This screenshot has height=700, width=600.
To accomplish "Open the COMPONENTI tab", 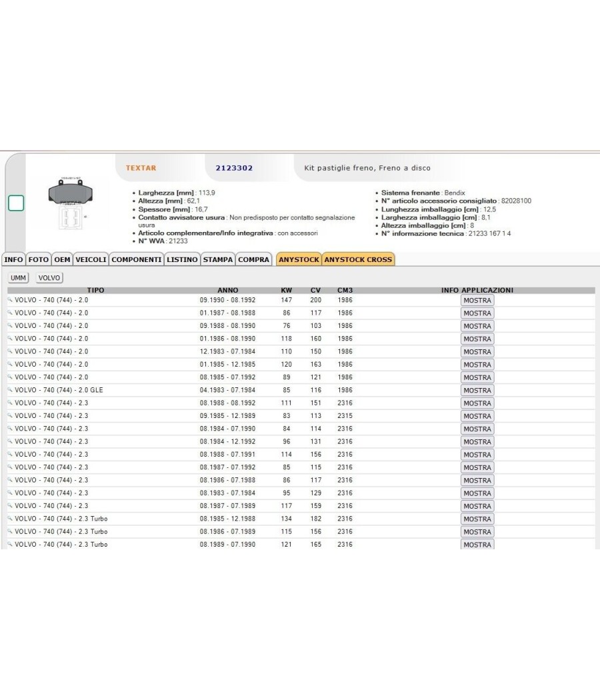I will [137, 259].
